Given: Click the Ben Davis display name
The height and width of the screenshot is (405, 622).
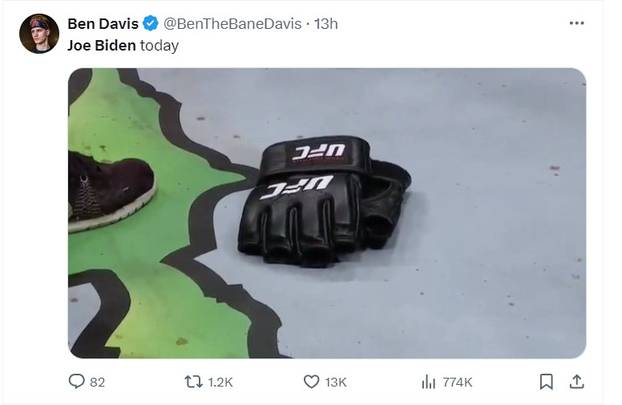Looking at the screenshot, I should click(x=103, y=24).
